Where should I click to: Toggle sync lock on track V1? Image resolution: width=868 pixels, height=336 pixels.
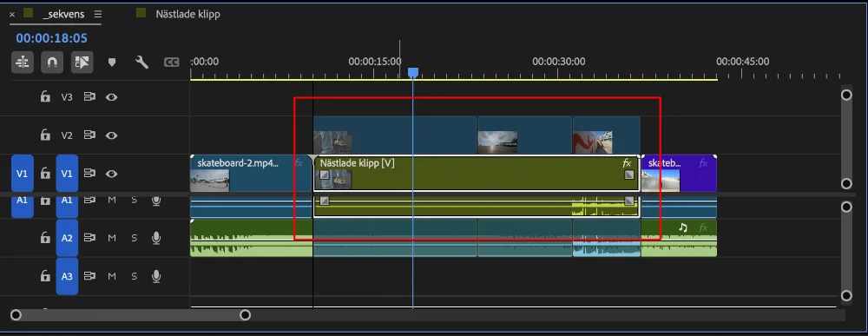tap(89, 174)
